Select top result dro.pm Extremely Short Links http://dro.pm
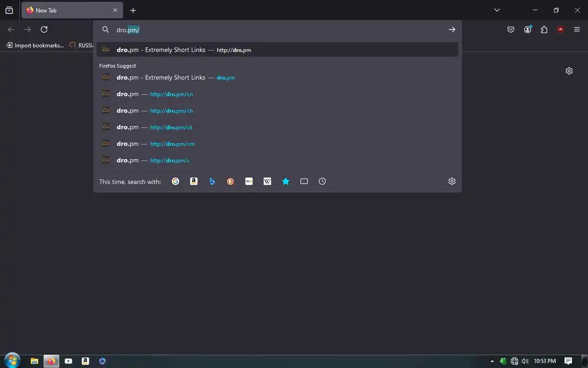The image size is (588, 368). coord(277,50)
